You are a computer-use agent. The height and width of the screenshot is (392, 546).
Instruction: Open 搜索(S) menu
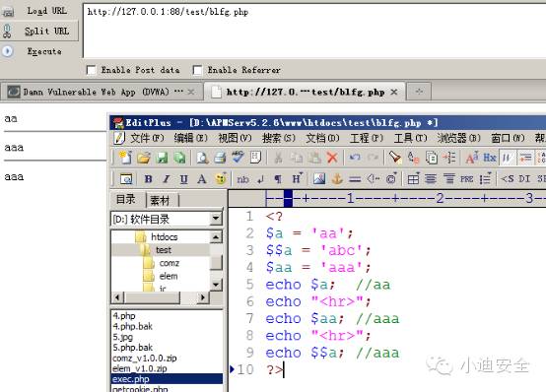pyautogui.click(x=279, y=138)
